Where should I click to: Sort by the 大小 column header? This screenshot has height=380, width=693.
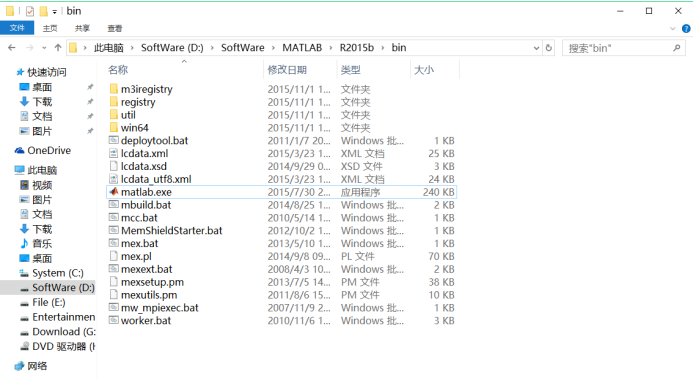click(424, 69)
